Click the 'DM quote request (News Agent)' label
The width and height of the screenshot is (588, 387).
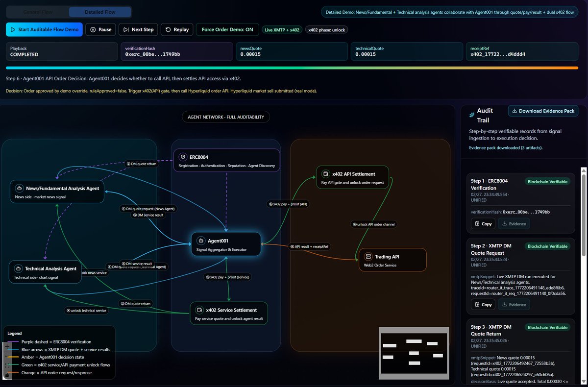pyautogui.click(x=148, y=209)
